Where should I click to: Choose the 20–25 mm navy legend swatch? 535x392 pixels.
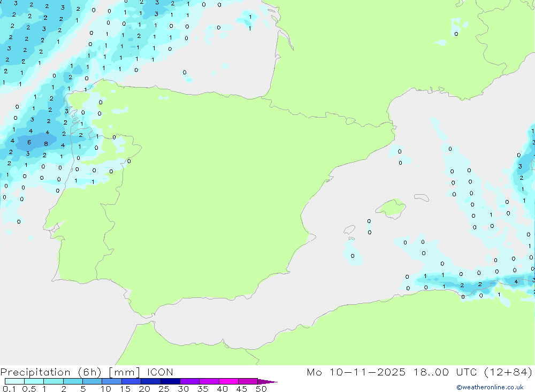pos(150,381)
